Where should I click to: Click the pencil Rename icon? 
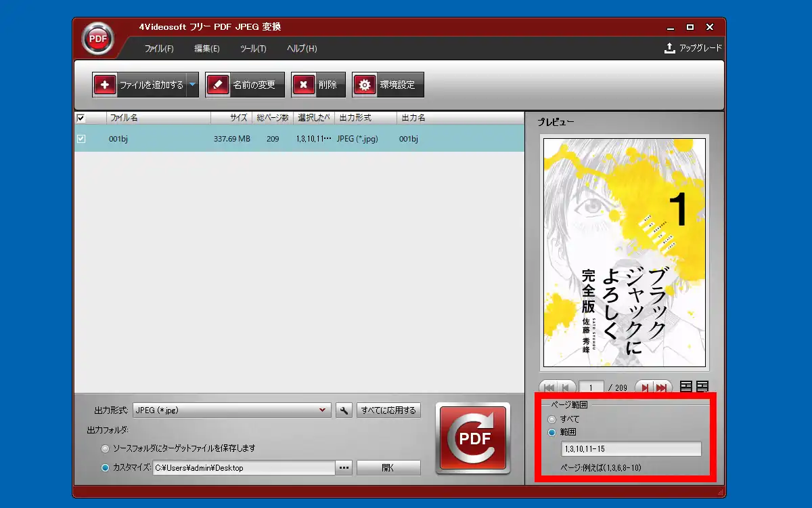click(x=217, y=85)
